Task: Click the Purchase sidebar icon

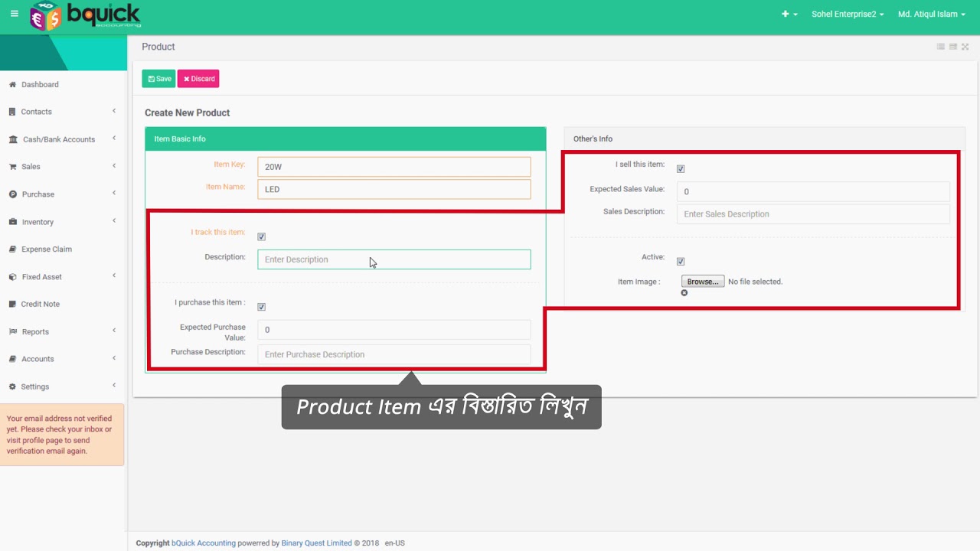Action: point(13,194)
